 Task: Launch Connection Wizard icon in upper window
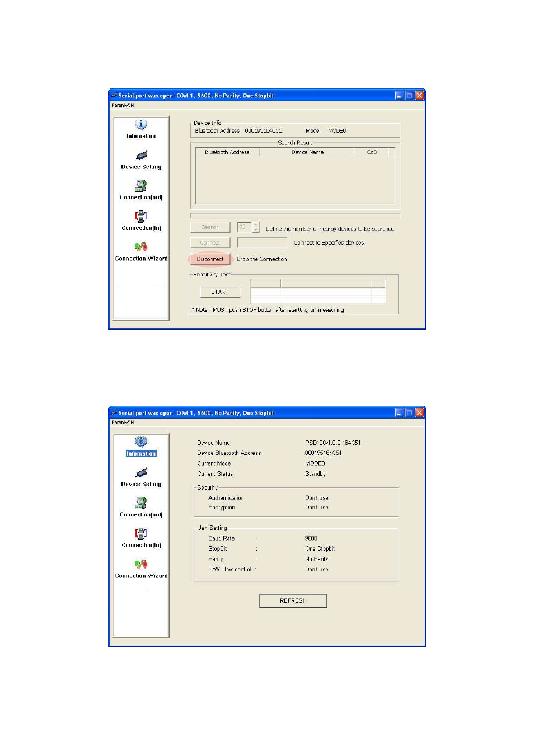click(141, 247)
